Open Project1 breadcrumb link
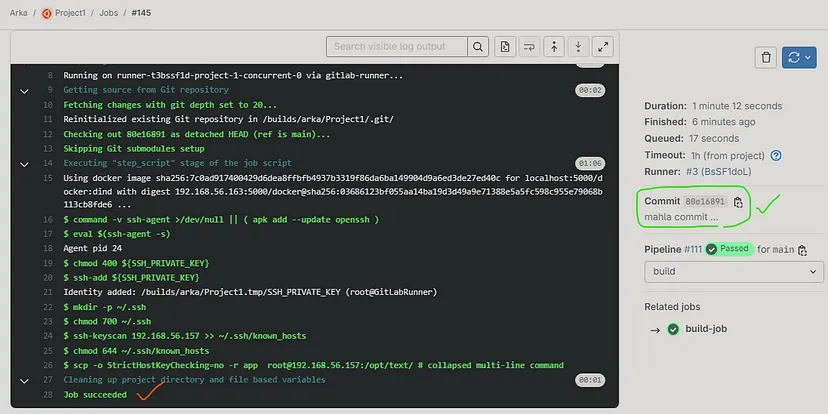Image resolution: width=828 pixels, height=414 pixels. 70,13
